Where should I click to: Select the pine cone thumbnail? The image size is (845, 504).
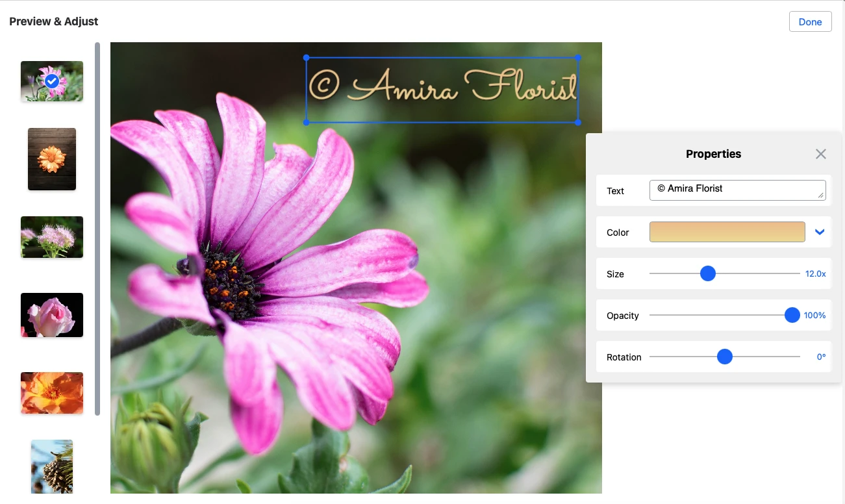tap(52, 466)
